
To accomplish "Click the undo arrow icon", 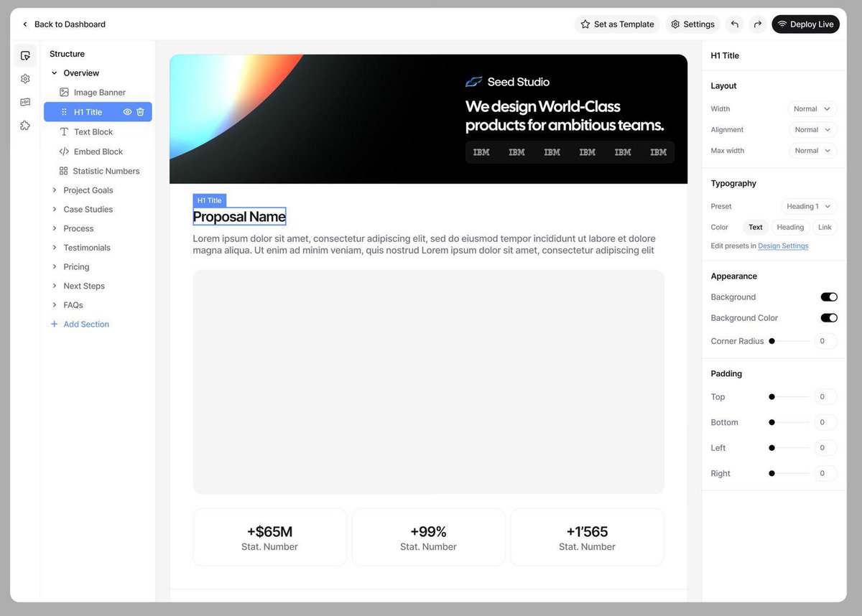I will point(734,24).
